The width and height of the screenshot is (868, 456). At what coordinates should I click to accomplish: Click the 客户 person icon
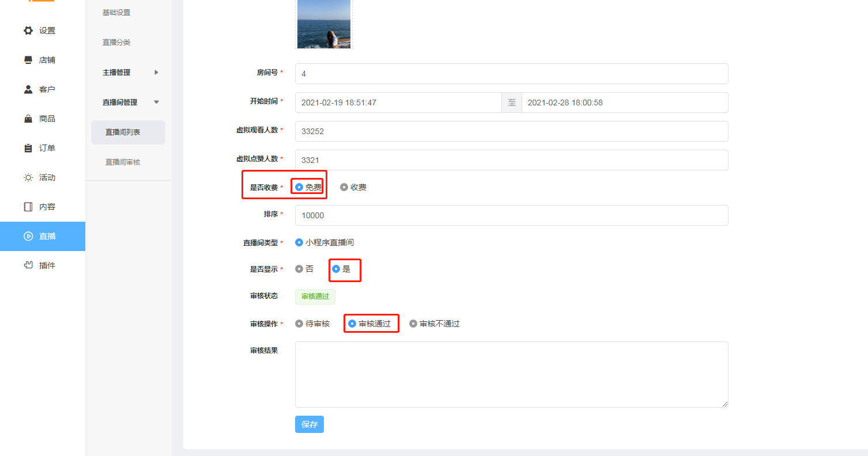[28, 89]
